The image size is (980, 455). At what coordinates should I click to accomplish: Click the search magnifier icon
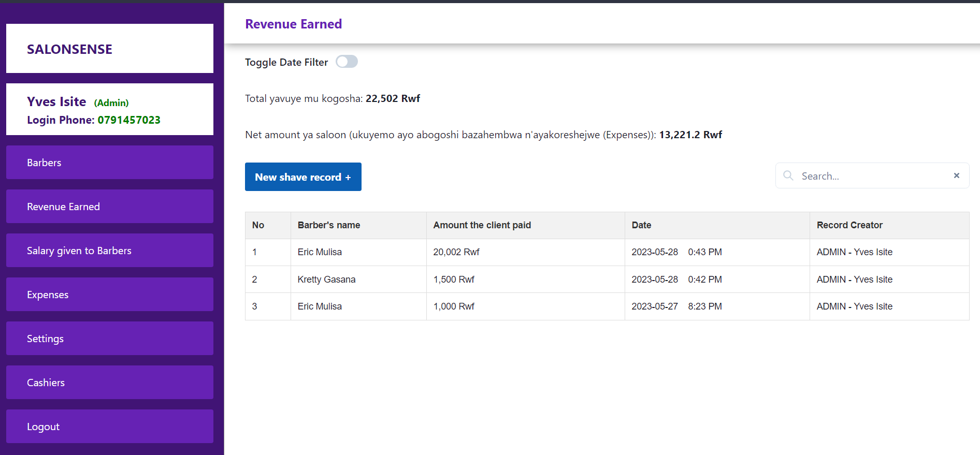tap(788, 175)
